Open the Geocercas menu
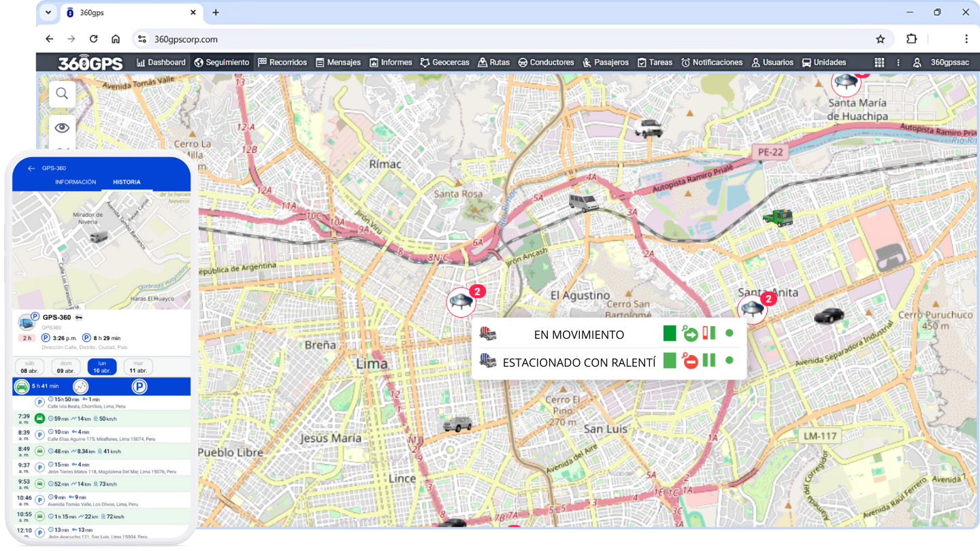This screenshot has width=980, height=551. click(x=444, y=63)
